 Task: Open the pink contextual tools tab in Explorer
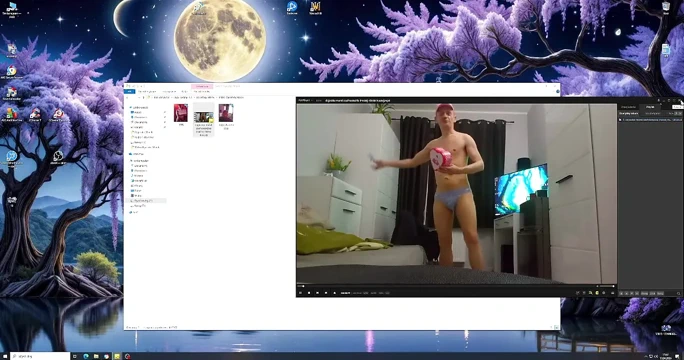(202, 86)
